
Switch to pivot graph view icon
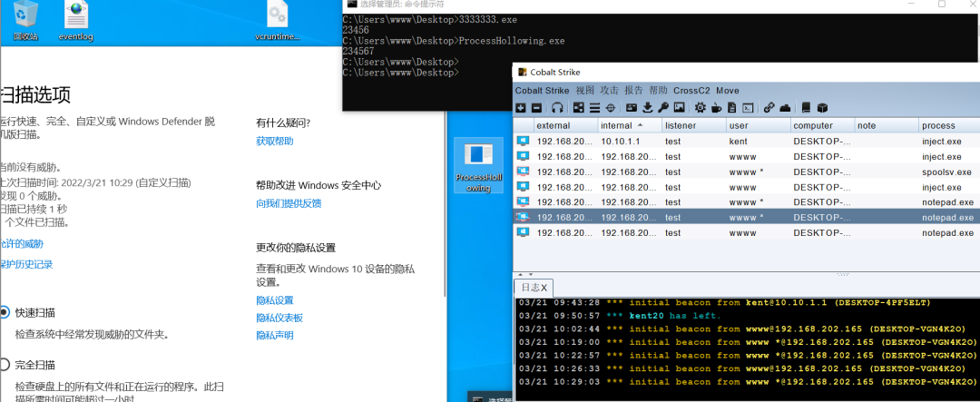point(579,108)
